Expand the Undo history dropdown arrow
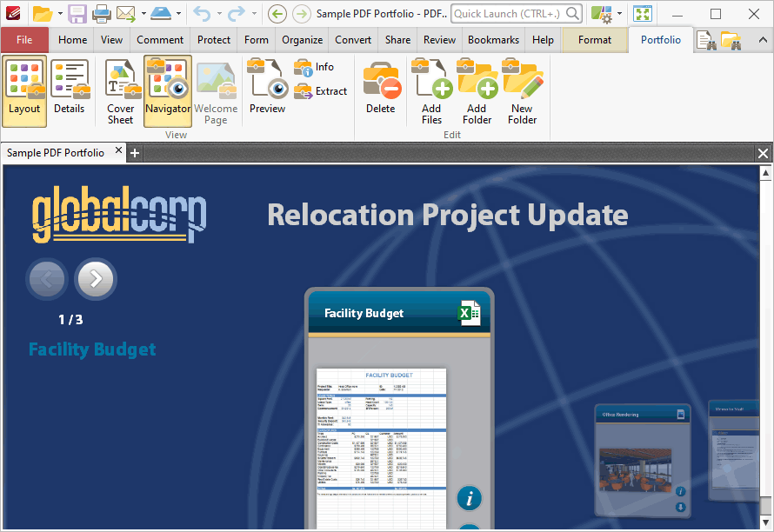Image resolution: width=774 pixels, height=532 pixels. [x=218, y=14]
